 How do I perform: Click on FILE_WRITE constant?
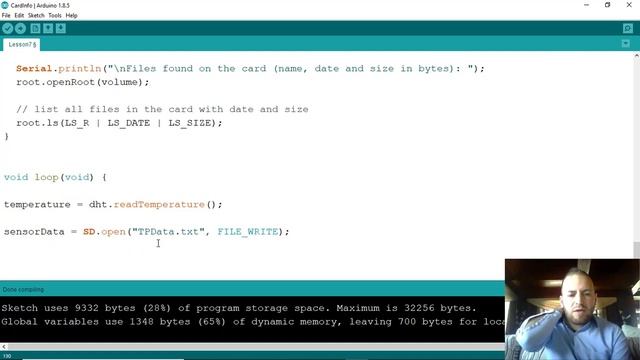[x=248, y=232]
